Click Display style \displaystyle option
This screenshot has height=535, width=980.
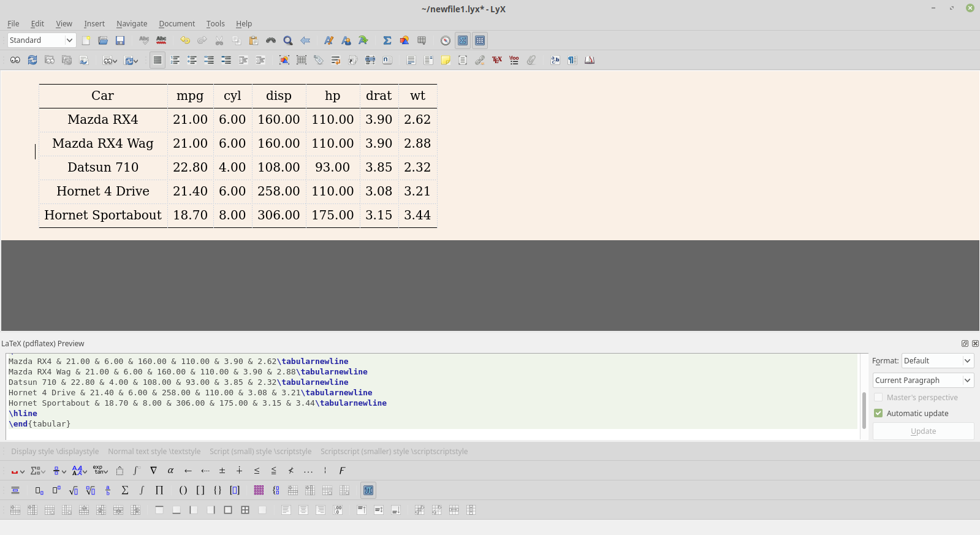55,452
